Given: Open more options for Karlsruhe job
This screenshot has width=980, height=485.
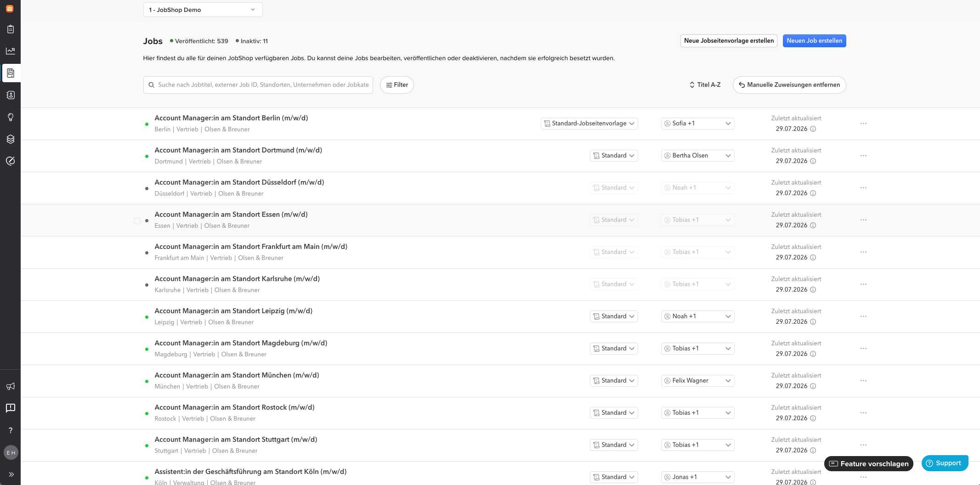Looking at the screenshot, I should point(863,284).
